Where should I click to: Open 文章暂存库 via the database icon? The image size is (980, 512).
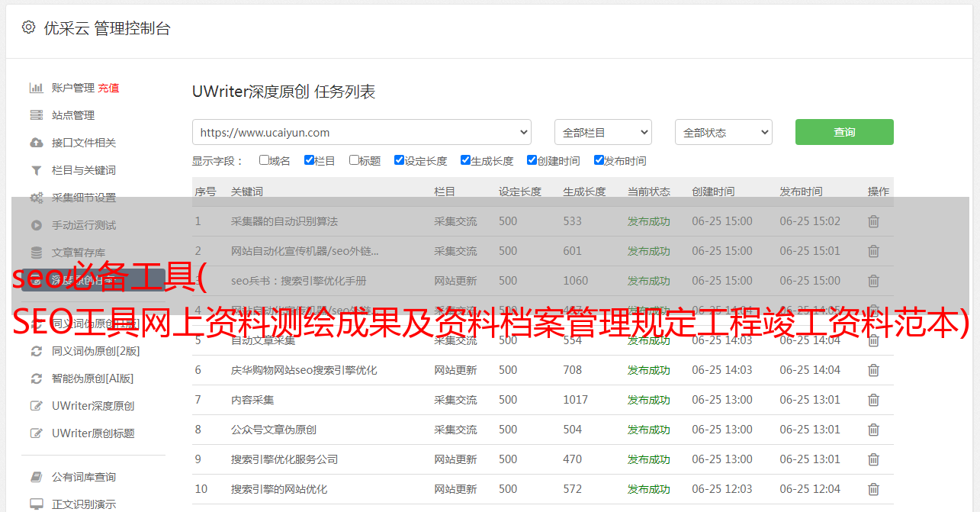36,253
